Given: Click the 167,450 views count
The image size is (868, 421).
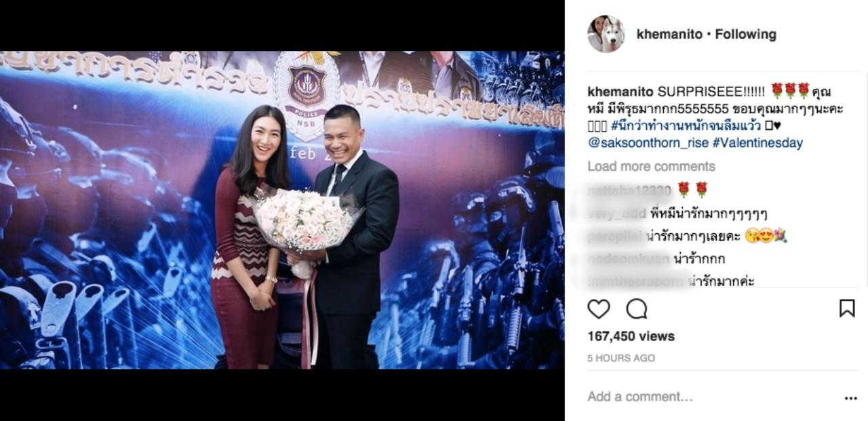Looking at the screenshot, I should [x=631, y=336].
